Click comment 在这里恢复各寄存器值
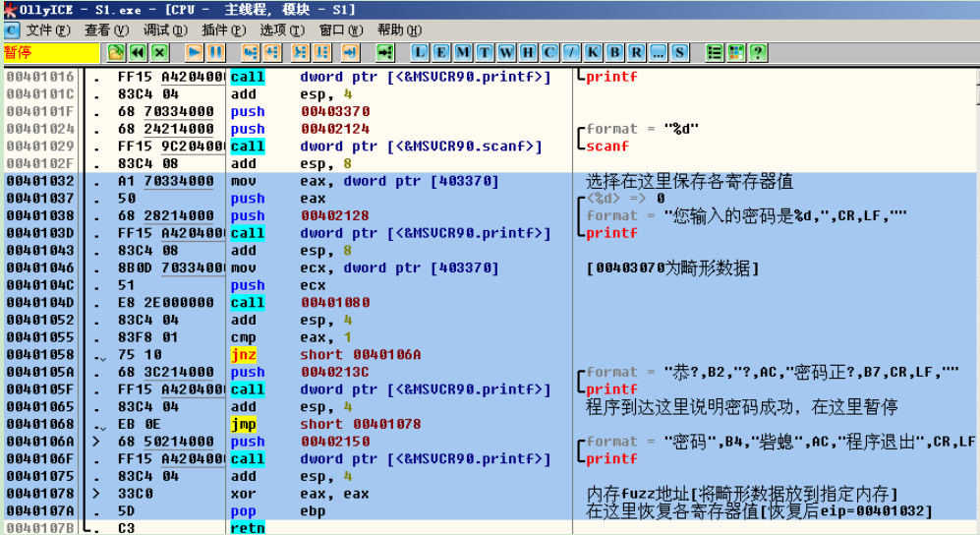 pyautogui.click(x=672, y=511)
